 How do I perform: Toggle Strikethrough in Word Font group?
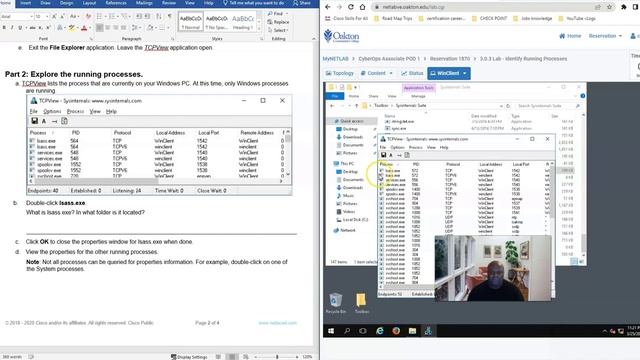click(32, 28)
